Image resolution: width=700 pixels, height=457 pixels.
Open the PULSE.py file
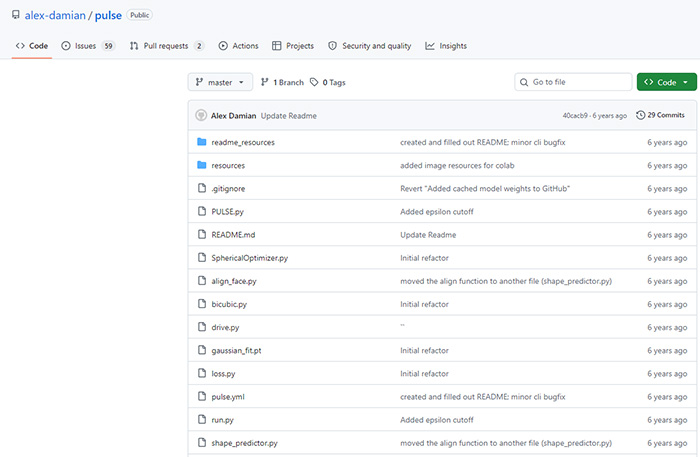coord(228,212)
